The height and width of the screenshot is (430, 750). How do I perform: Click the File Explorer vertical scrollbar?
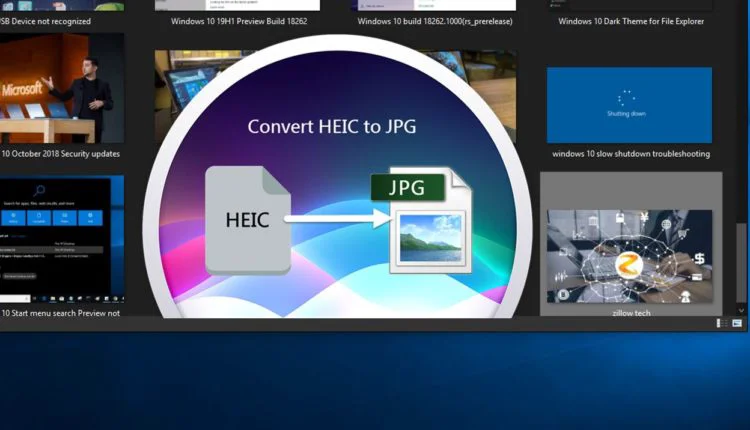pyautogui.click(x=741, y=265)
